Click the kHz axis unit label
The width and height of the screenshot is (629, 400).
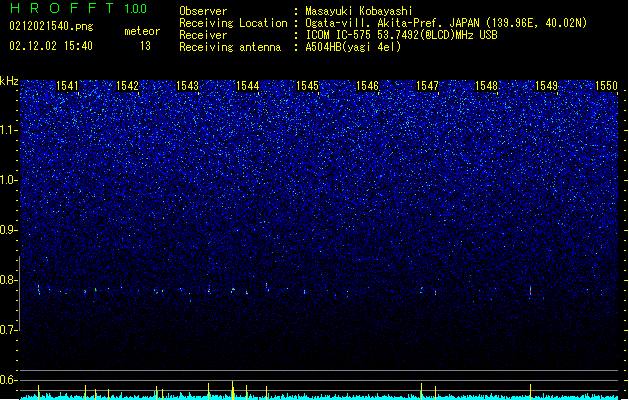(9, 81)
